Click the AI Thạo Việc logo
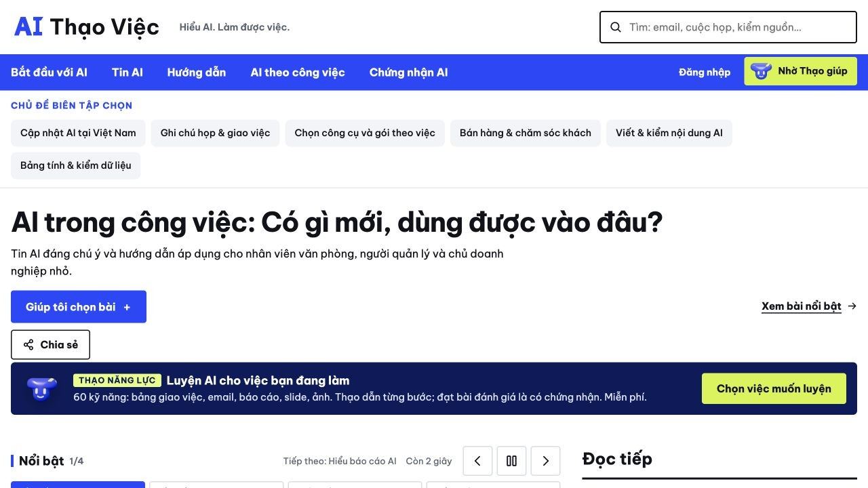 87,27
